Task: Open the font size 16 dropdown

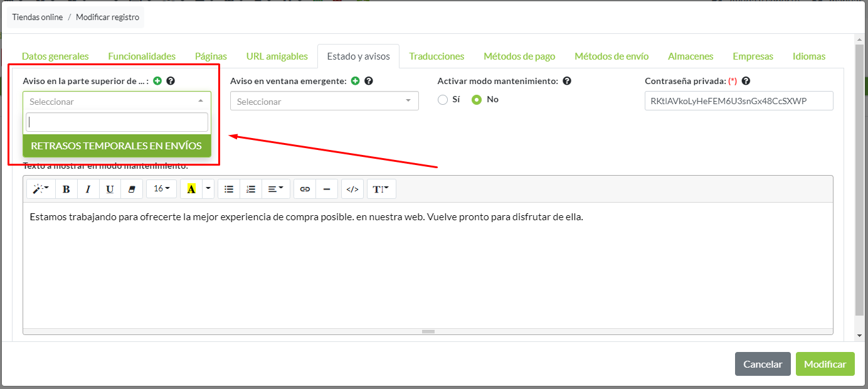Action: (x=161, y=189)
